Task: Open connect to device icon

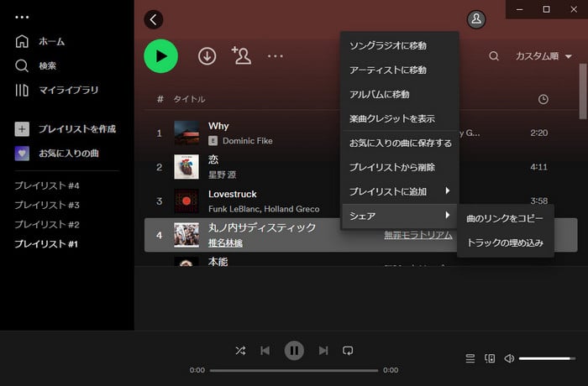Action: tap(490, 358)
